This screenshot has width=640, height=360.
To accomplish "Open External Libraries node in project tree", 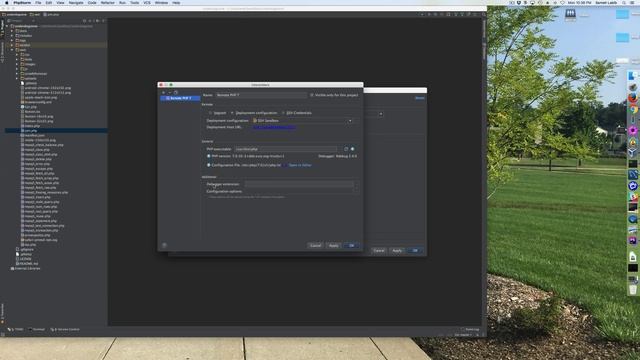I will [x=25, y=269].
